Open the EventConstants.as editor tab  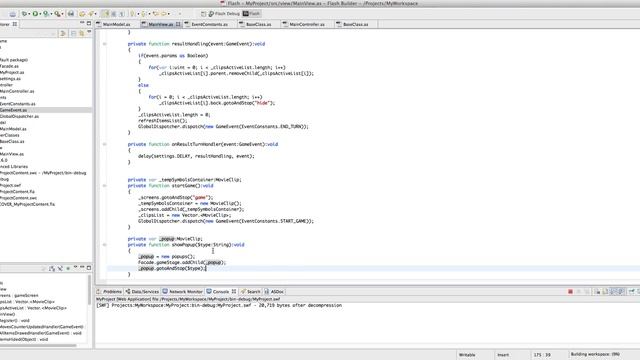[x=209, y=24]
